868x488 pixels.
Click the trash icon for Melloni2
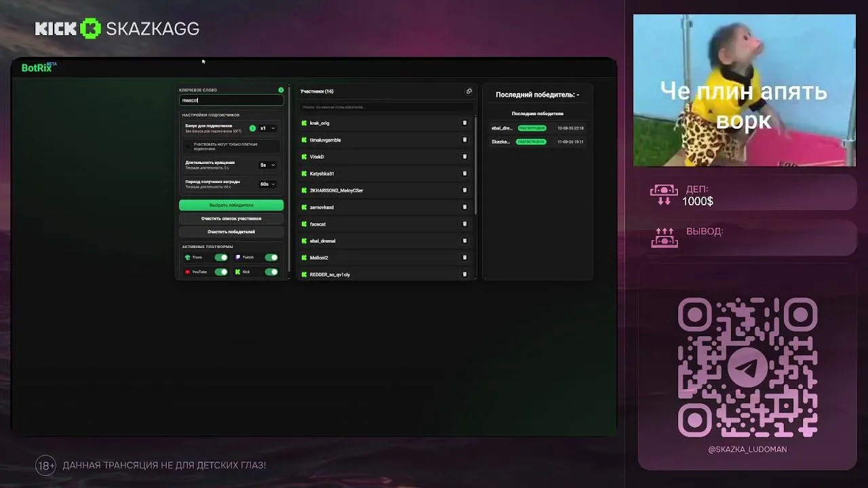click(465, 258)
